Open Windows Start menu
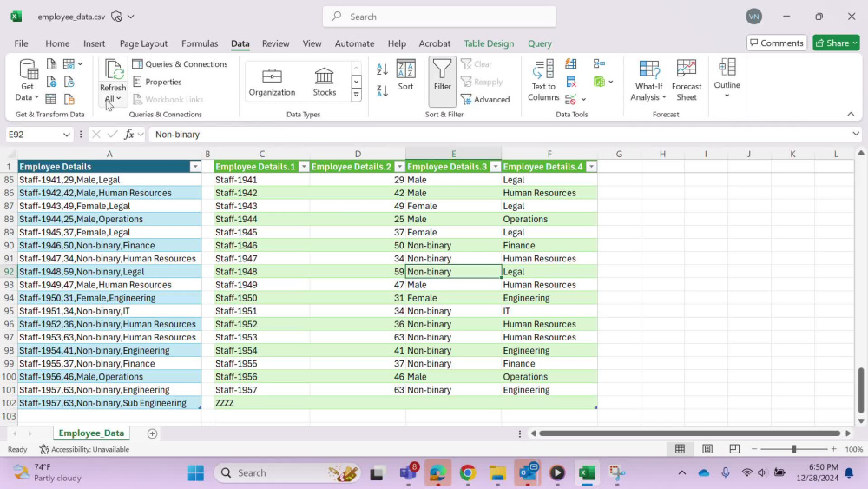Viewport: 868px width, 489px height. (x=195, y=473)
